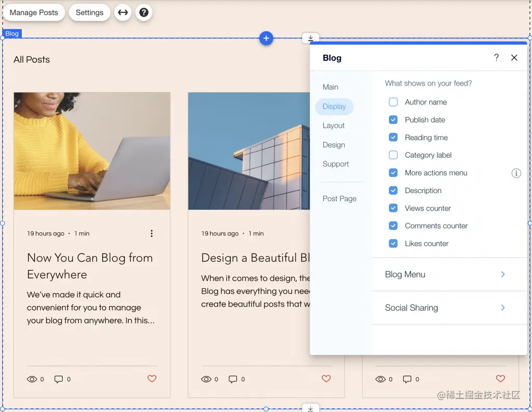Click views eye icon on third post
Image resolution: width=532 pixels, height=412 pixels.
tap(380, 379)
